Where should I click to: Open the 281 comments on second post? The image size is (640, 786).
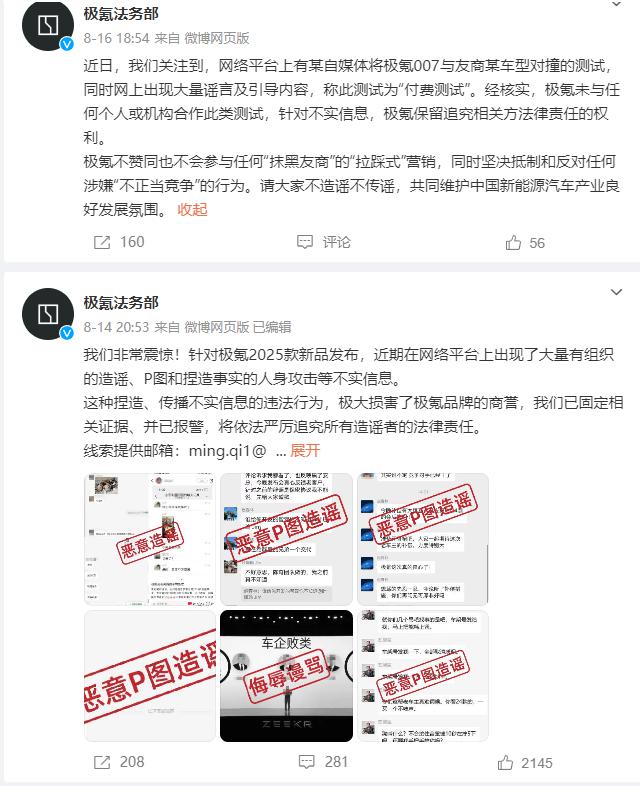pos(323,762)
